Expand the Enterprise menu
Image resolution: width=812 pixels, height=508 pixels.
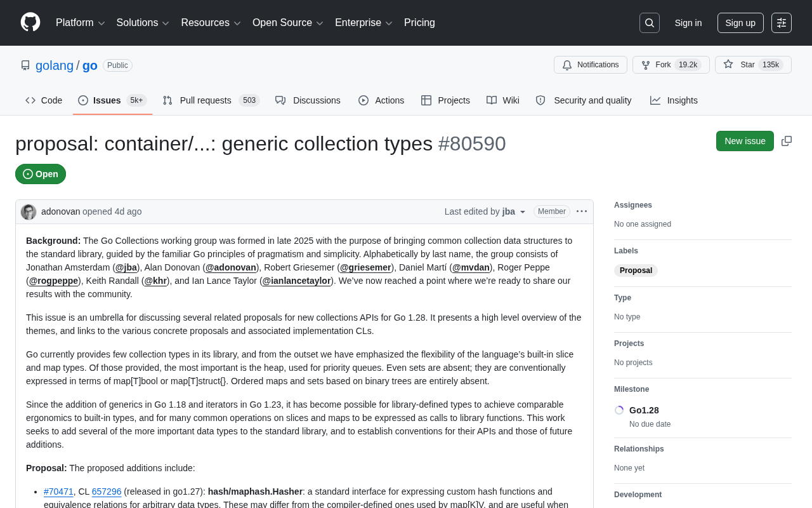(x=363, y=23)
